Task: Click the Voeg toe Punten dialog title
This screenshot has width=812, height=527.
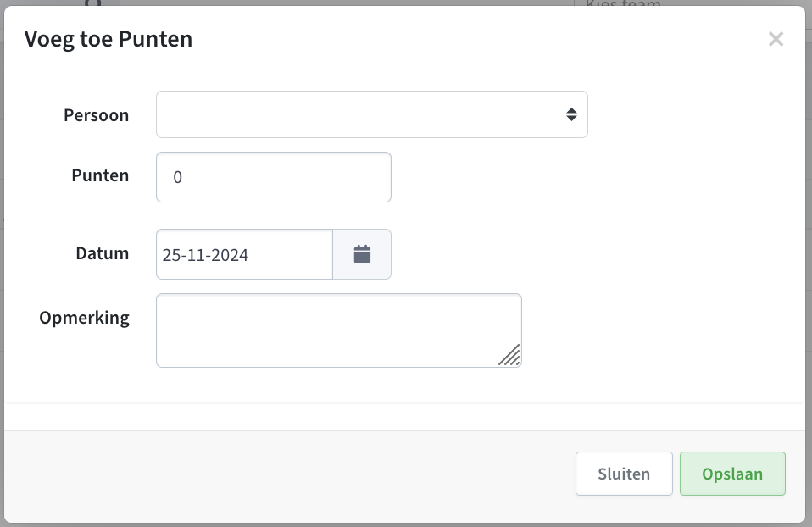Action: click(108, 39)
